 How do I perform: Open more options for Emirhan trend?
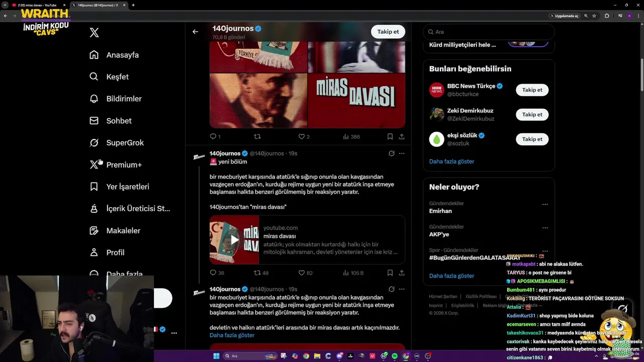pos(545,205)
